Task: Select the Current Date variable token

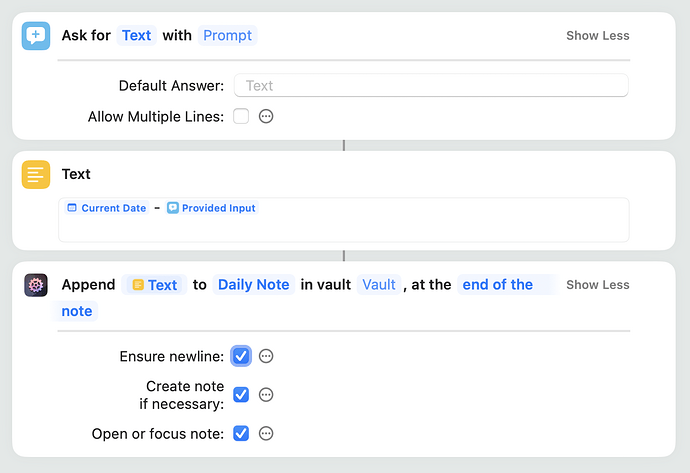Action: (x=106, y=208)
